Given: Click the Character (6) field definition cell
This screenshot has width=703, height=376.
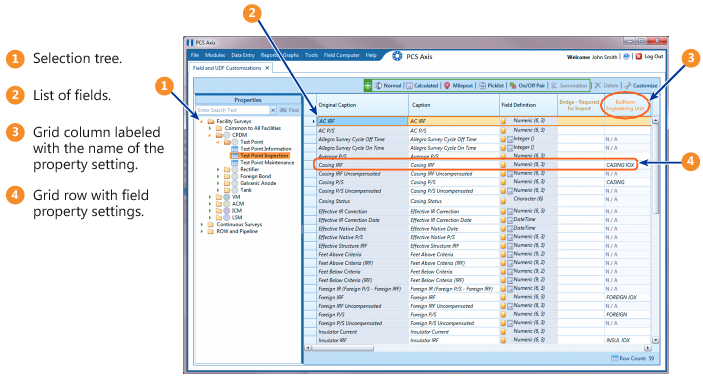Looking at the screenshot, I should tap(528, 199).
